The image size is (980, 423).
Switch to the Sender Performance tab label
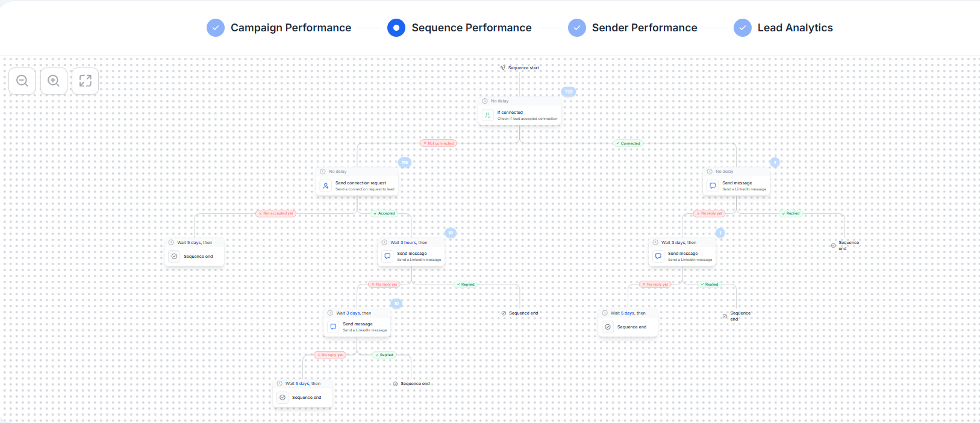click(x=644, y=28)
